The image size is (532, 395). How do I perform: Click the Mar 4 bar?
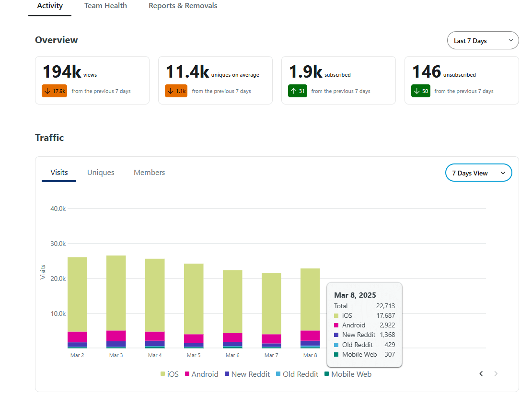[x=155, y=303]
